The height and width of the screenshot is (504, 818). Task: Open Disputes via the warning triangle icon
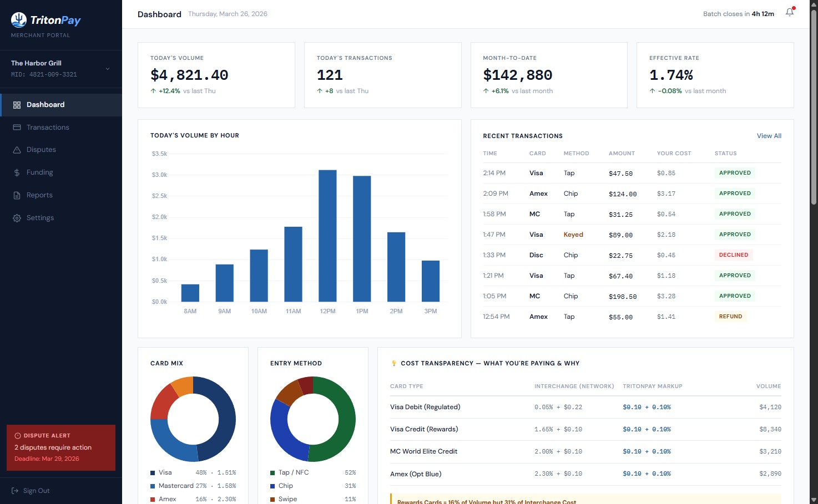[x=16, y=149]
